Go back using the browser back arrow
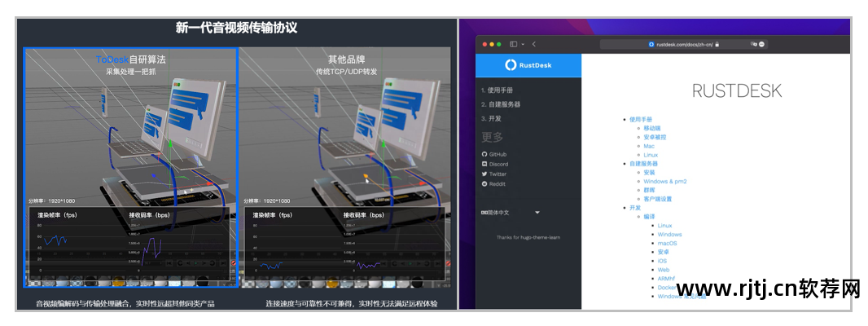This screenshot has height=326, width=868. click(x=534, y=44)
